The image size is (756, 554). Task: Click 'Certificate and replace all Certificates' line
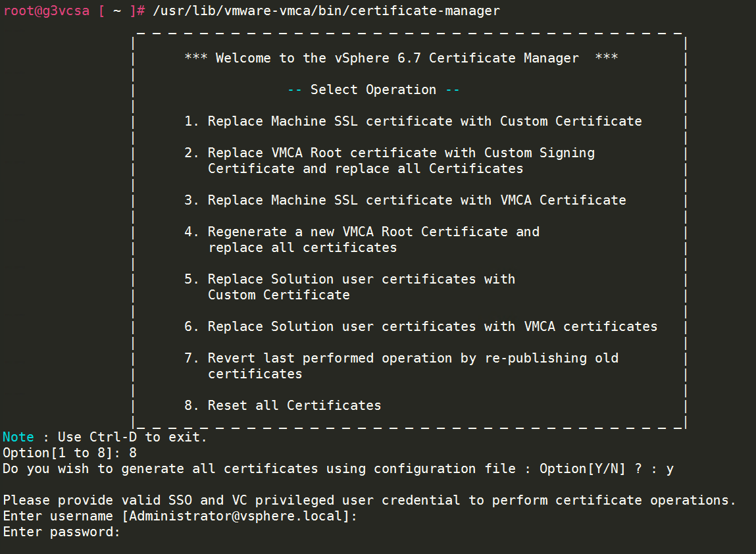coord(365,168)
